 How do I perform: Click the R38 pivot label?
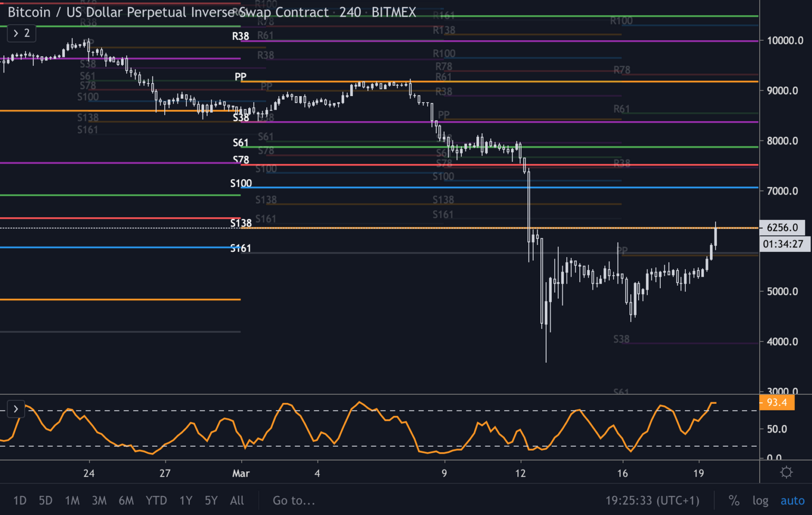click(241, 36)
